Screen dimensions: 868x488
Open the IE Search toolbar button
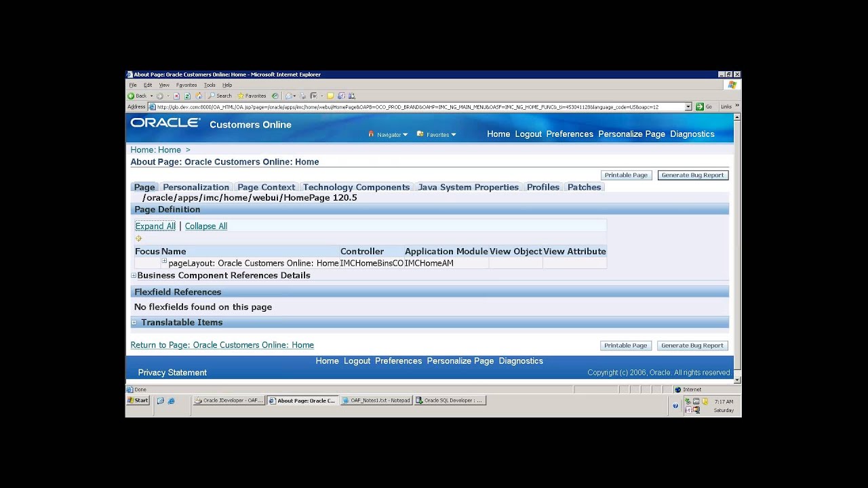pyautogui.click(x=220, y=96)
